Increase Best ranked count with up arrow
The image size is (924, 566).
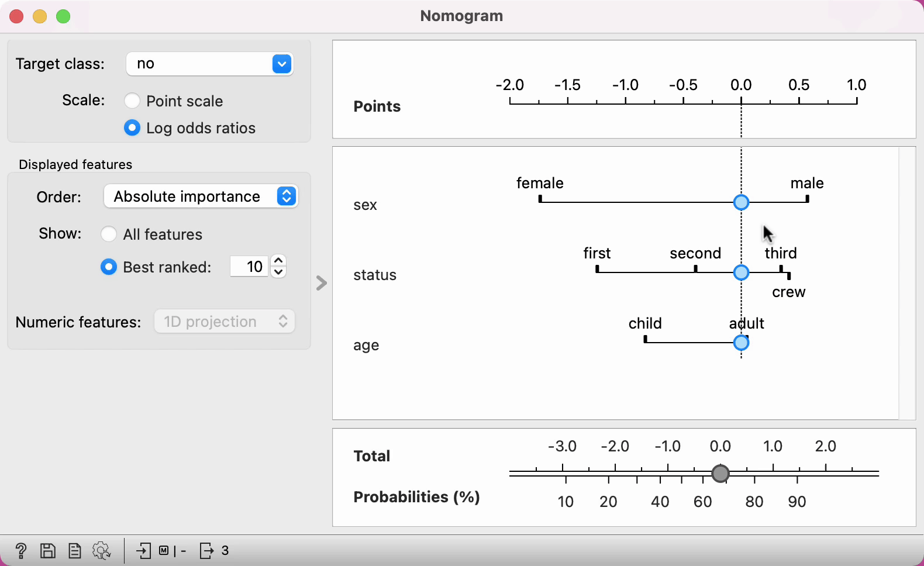coord(279,261)
